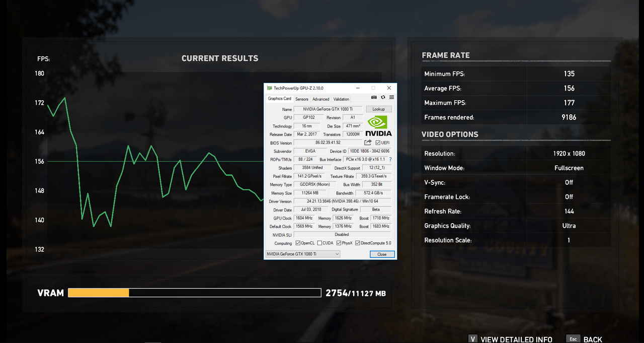Screen dimensions: 644x343
Task: Click the Bandwidth value 572.4 GB/s
Action: coord(373,193)
